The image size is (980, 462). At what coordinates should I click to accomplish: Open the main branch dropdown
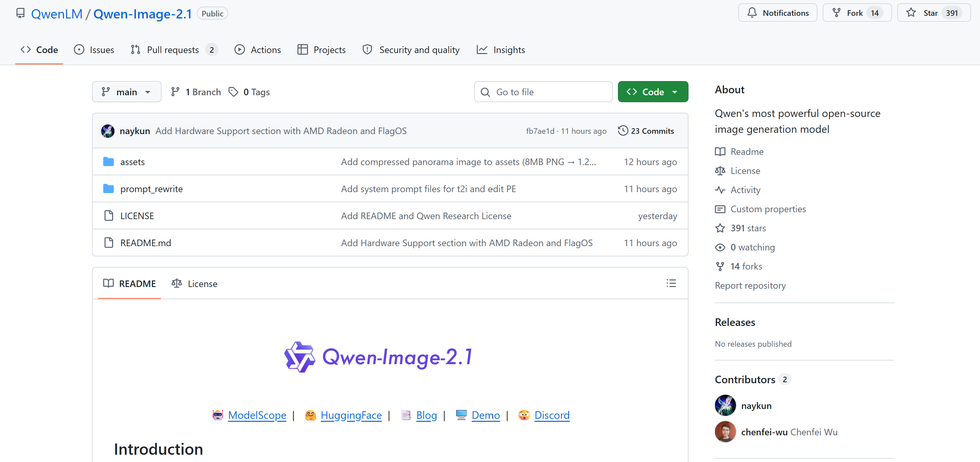127,92
